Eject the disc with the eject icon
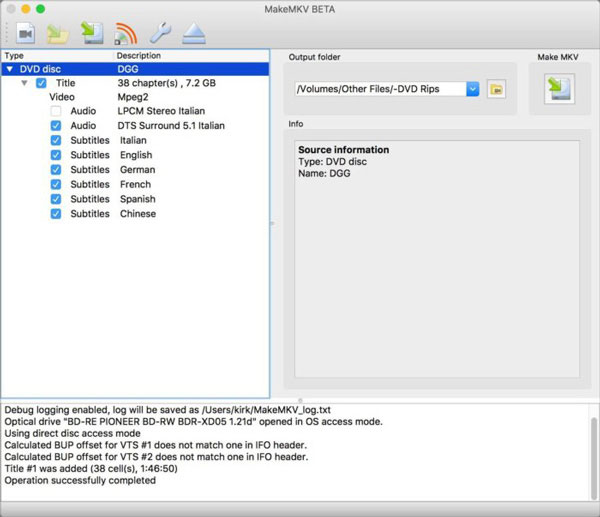The image size is (600, 517). pos(194,34)
